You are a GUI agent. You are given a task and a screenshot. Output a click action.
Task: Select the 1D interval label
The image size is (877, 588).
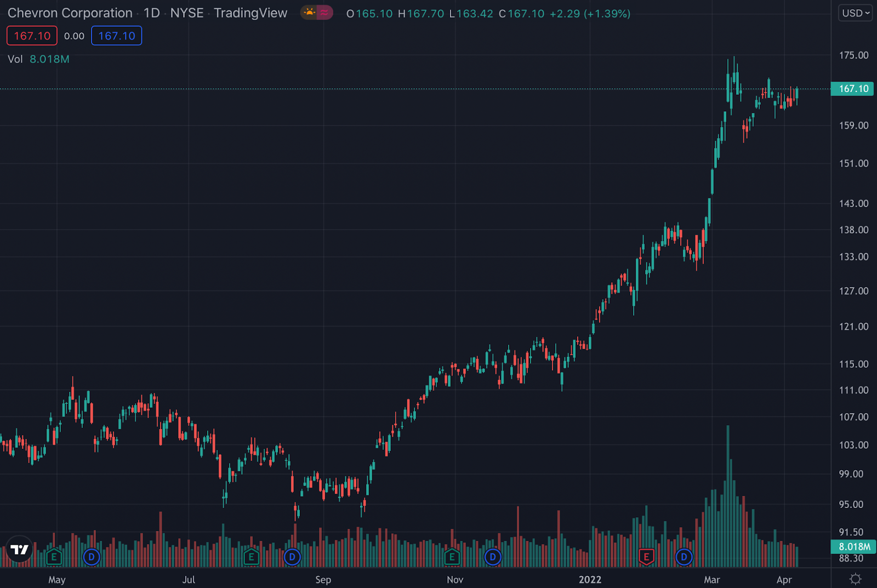click(x=152, y=13)
